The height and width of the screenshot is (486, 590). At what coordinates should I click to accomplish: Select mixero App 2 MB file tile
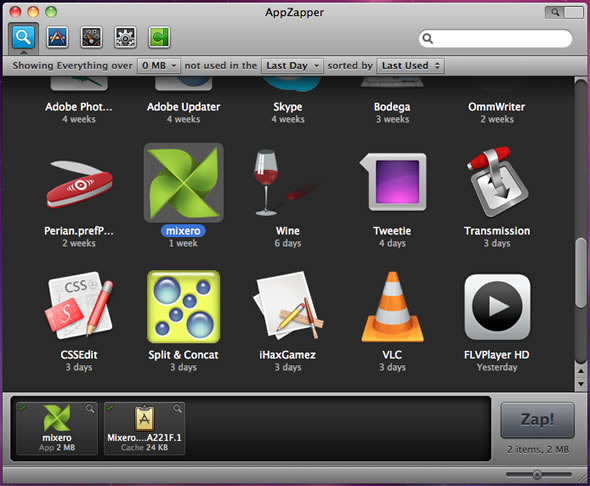coord(57,428)
